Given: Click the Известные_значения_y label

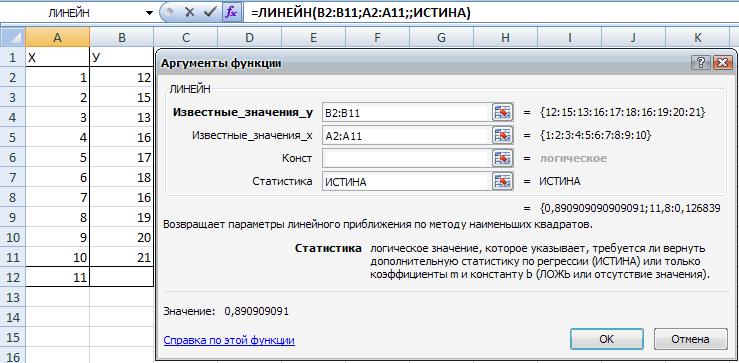Looking at the screenshot, I should point(243,112).
